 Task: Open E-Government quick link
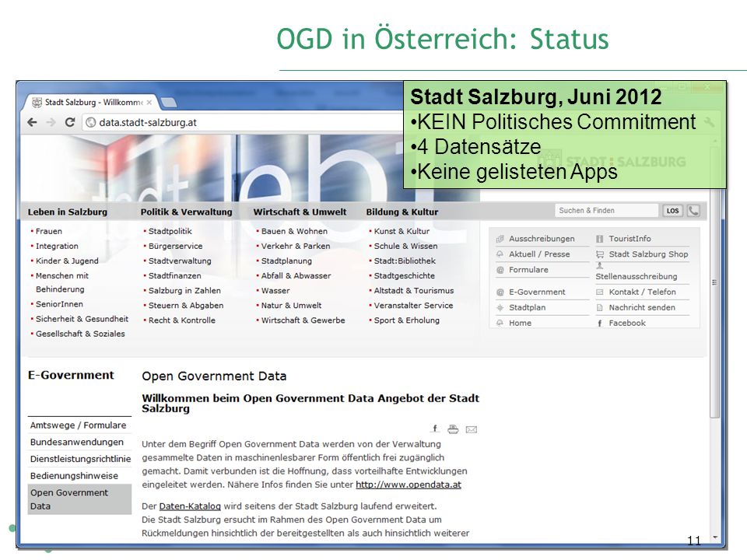click(x=537, y=292)
